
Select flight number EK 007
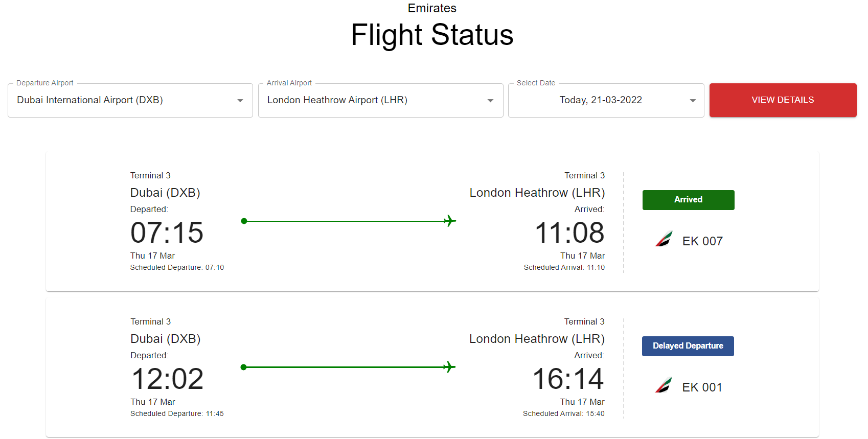(702, 241)
